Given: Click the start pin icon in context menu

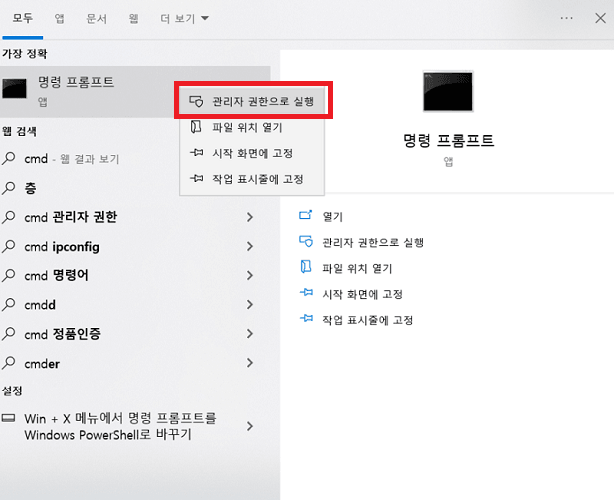Looking at the screenshot, I should click(x=196, y=153).
